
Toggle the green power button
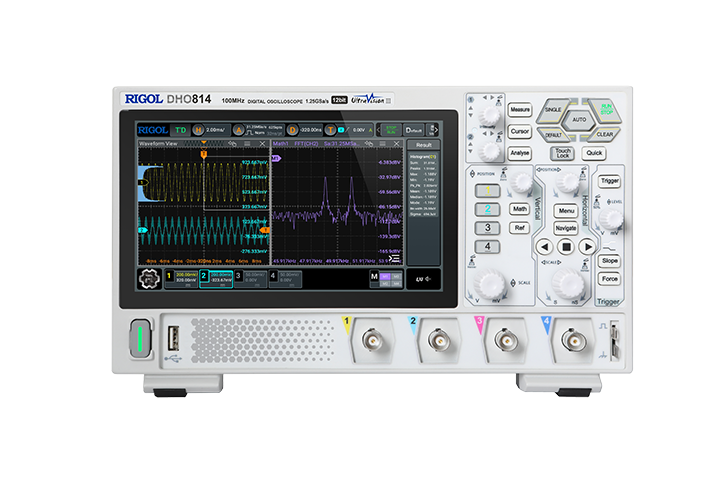[x=140, y=339]
